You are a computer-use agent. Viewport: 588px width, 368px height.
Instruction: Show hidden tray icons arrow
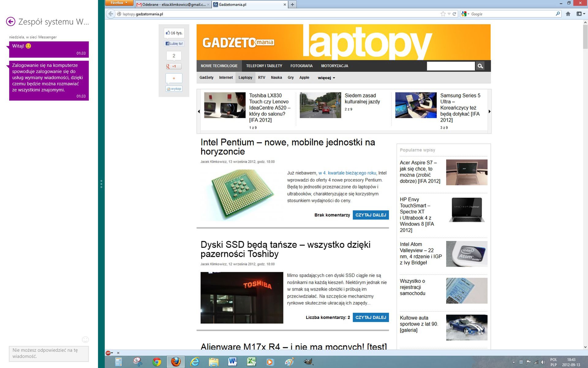pyautogui.click(x=514, y=362)
